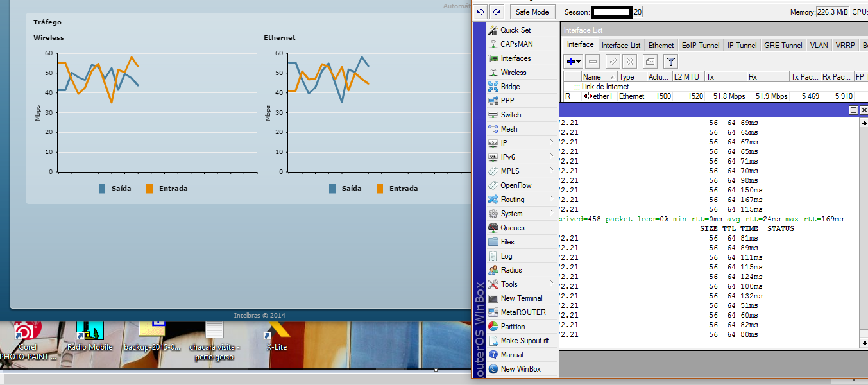
Task: Open the Queues menu entry
Action: [512, 228]
